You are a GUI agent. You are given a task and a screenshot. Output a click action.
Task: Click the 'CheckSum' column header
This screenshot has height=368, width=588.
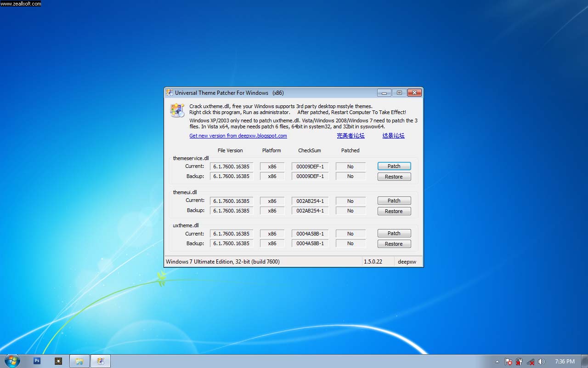(310, 150)
